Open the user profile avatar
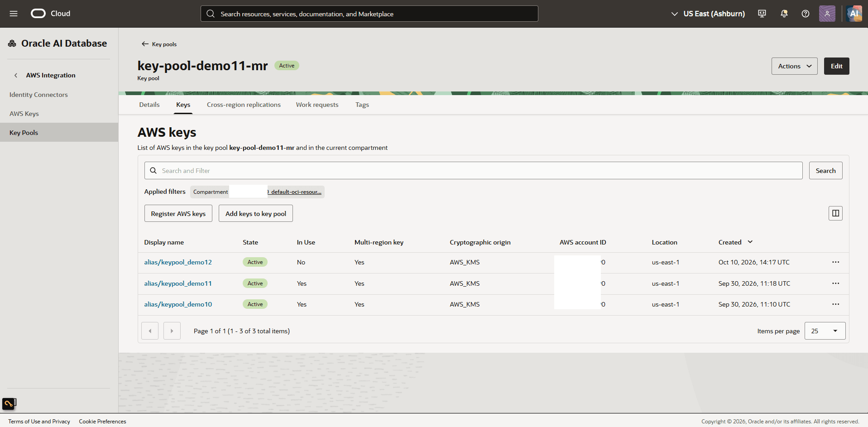The height and width of the screenshot is (427, 868). pos(827,14)
